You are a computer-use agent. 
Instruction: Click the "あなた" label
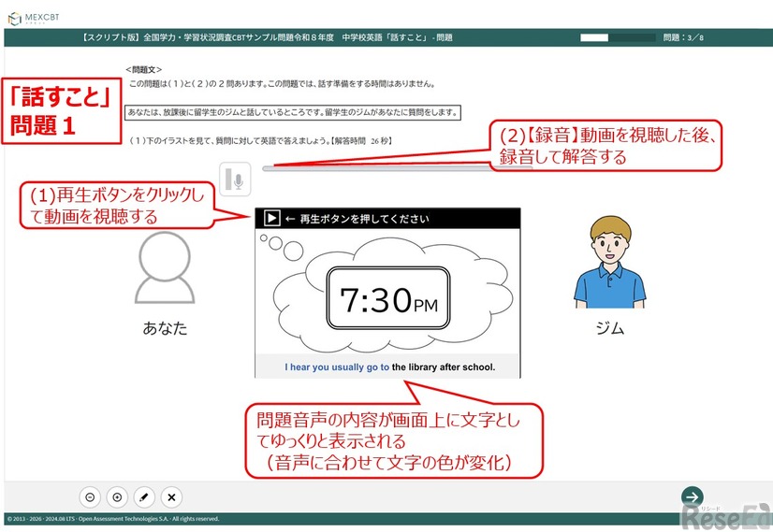point(165,327)
